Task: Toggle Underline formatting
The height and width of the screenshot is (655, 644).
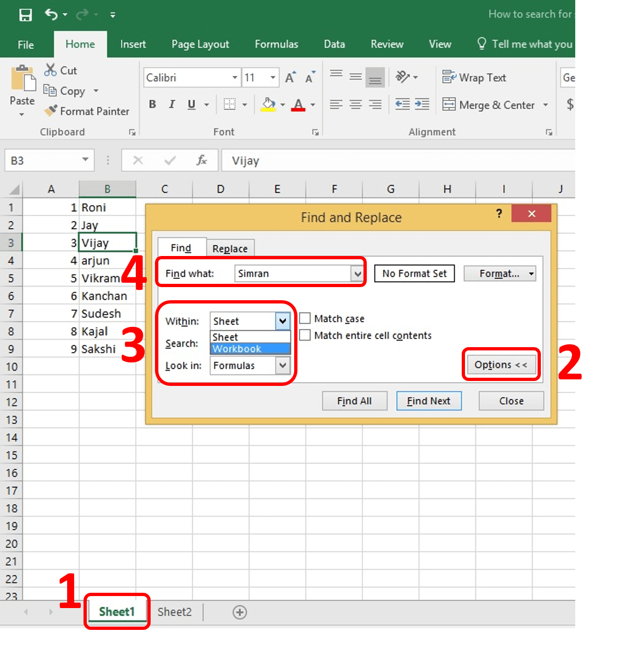Action: (x=192, y=104)
